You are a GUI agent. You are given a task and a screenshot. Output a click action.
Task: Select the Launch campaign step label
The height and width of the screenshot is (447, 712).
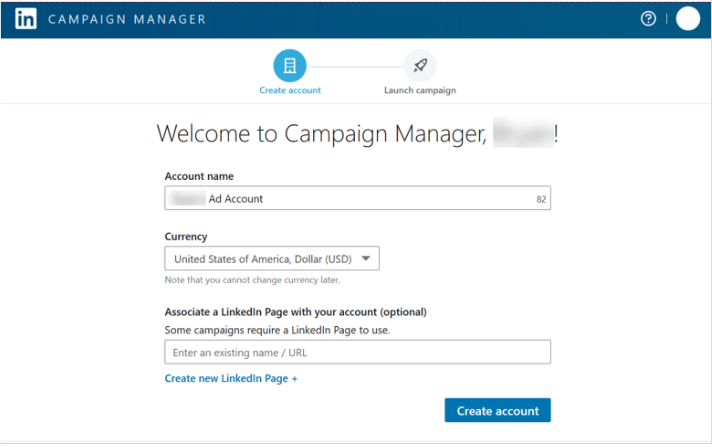pos(420,91)
